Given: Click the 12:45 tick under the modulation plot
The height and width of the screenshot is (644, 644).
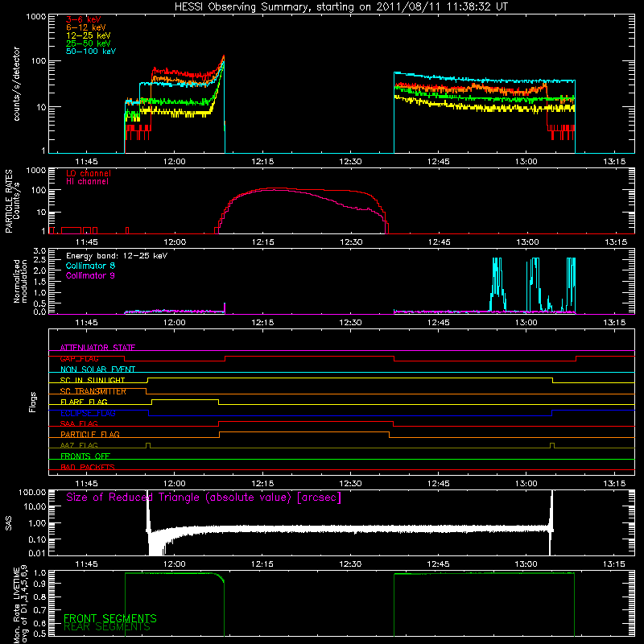Looking at the screenshot, I should tap(438, 323).
